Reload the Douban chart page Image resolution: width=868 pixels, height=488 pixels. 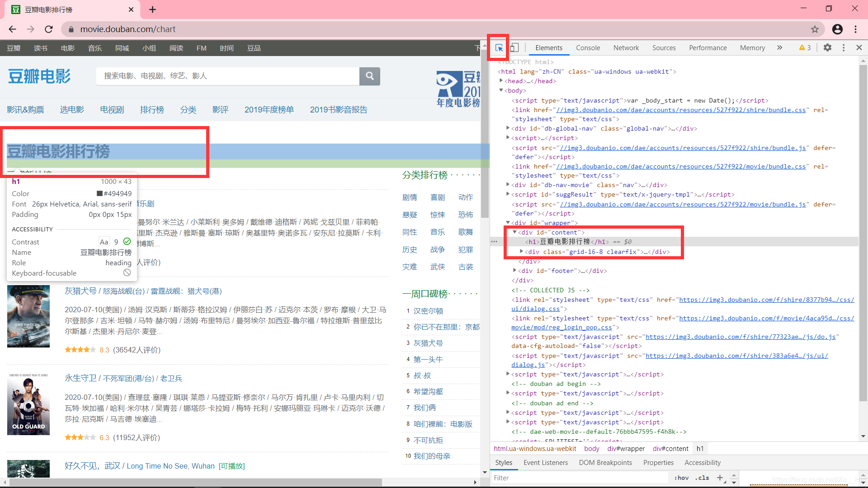[x=49, y=29]
